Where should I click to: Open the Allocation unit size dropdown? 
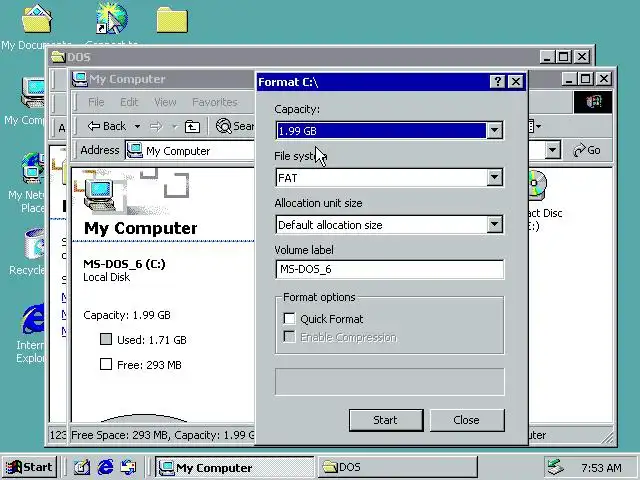coord(389,224)
